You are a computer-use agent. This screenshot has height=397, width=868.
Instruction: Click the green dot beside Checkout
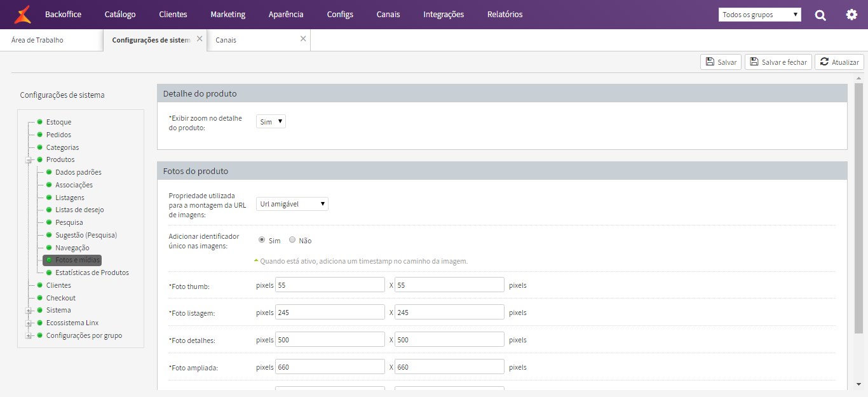tap(40, 297)
